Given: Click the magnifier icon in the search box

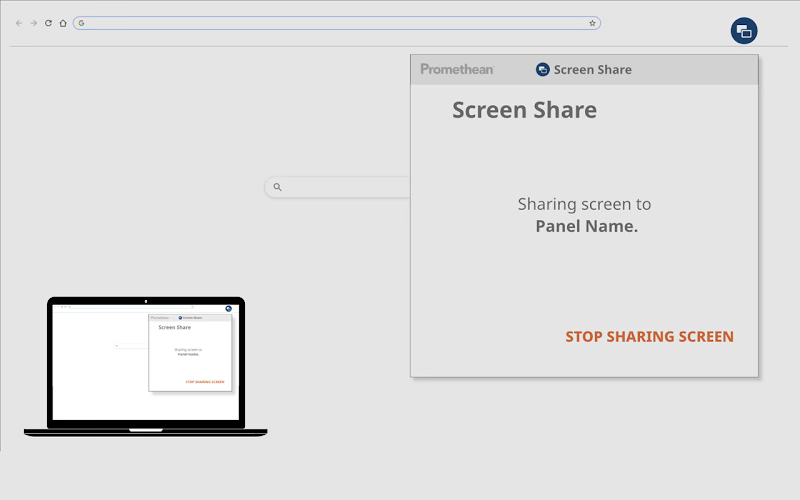Looking at the screenshot, I should 278,187.
